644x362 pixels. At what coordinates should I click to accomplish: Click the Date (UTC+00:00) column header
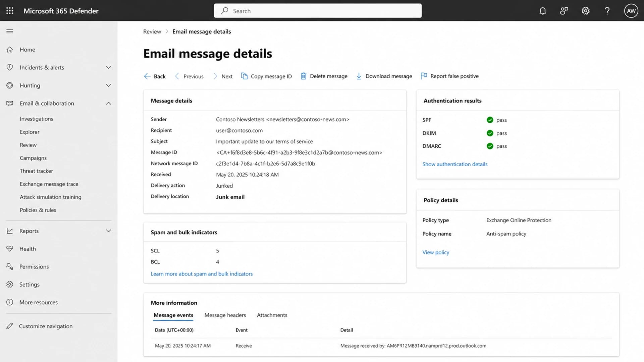[x=174, y=330]
